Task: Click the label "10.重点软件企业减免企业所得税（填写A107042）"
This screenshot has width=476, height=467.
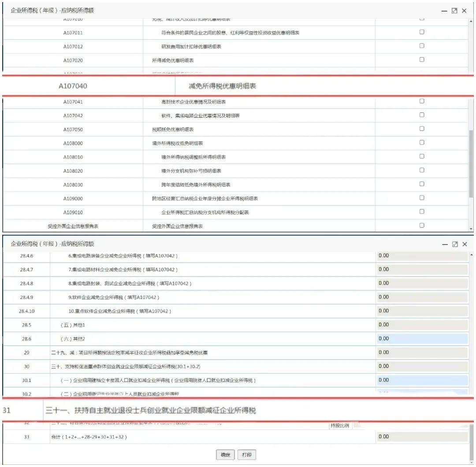Action: (x=120, y=311)
